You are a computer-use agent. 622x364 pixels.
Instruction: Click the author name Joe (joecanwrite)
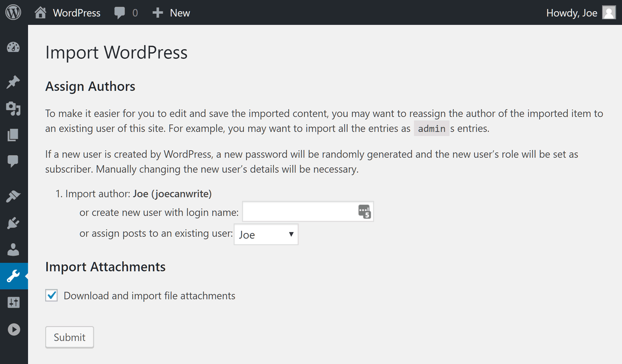tap(172, 194)
